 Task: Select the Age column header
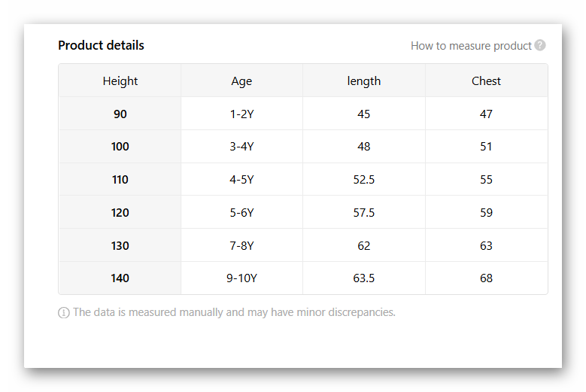click(x=241, y=81)
